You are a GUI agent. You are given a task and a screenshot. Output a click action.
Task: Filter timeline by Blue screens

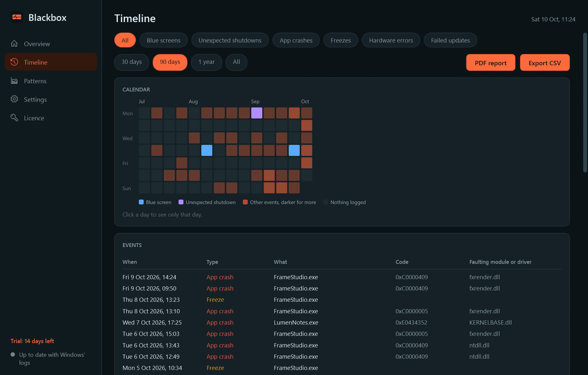[164, 40]
